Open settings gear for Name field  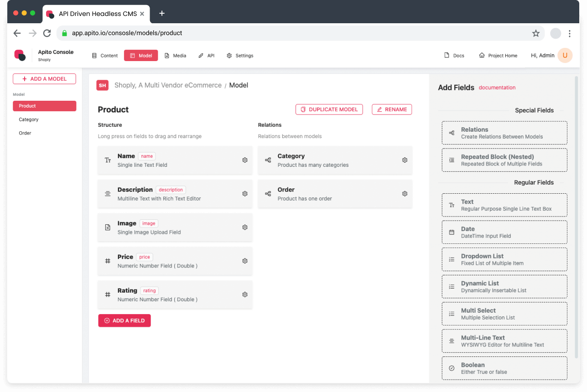pos(245,160)
